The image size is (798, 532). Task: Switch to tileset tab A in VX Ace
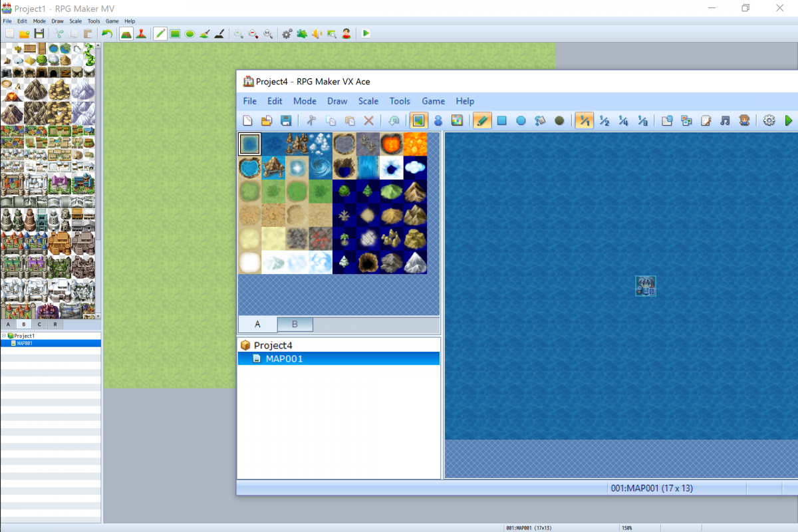257,325
